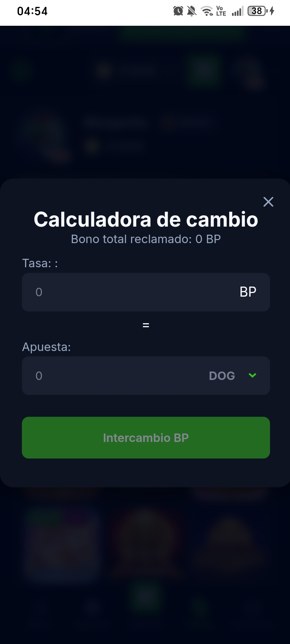This screenshot has height=644, width=290.
Task: Tap the Calculadora de cambio title
Action: click(x=146, y=219)
